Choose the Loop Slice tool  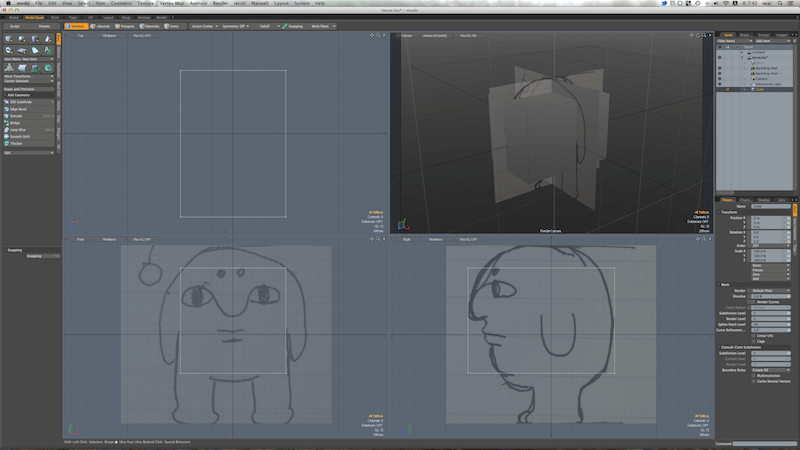29,130
